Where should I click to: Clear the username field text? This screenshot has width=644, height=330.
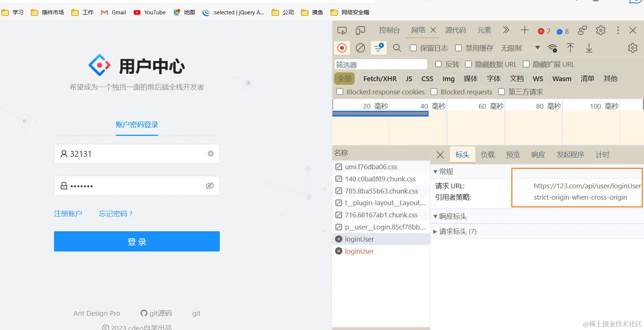click(x=211, y=154)
